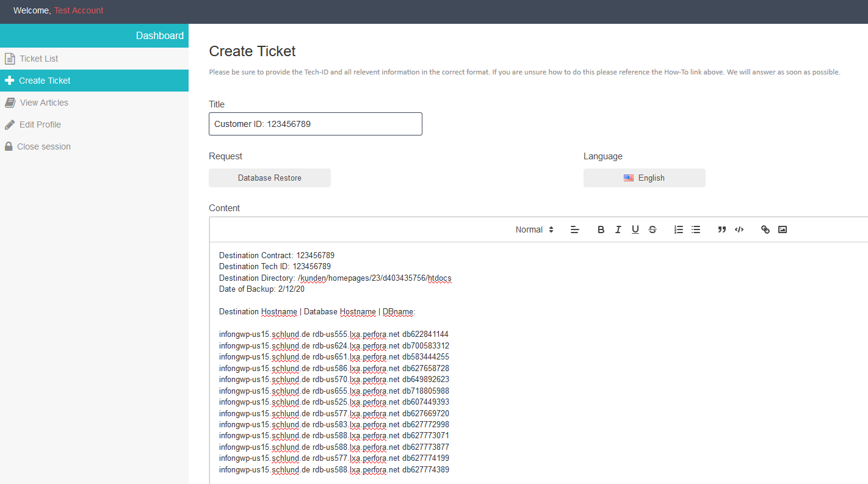Viewport: 868px width, 484px height.
Task: Insert a hyperlink in editor
Action: click(765, 229)
